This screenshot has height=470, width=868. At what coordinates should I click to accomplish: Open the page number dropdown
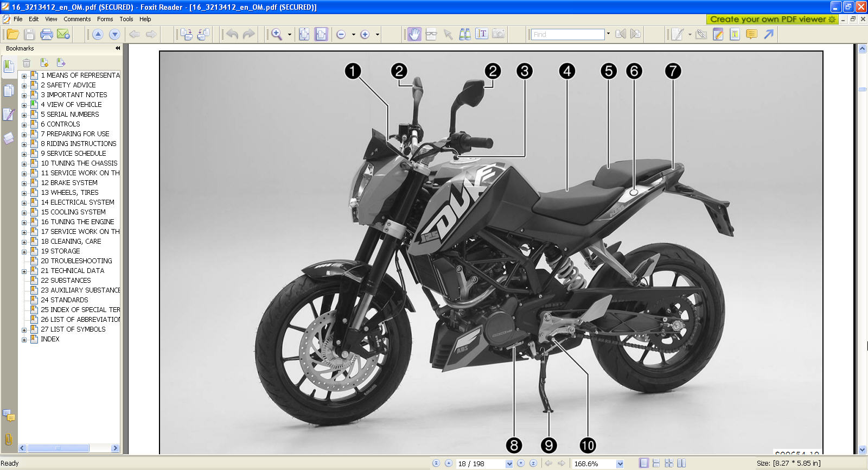[x=509, y=463]
